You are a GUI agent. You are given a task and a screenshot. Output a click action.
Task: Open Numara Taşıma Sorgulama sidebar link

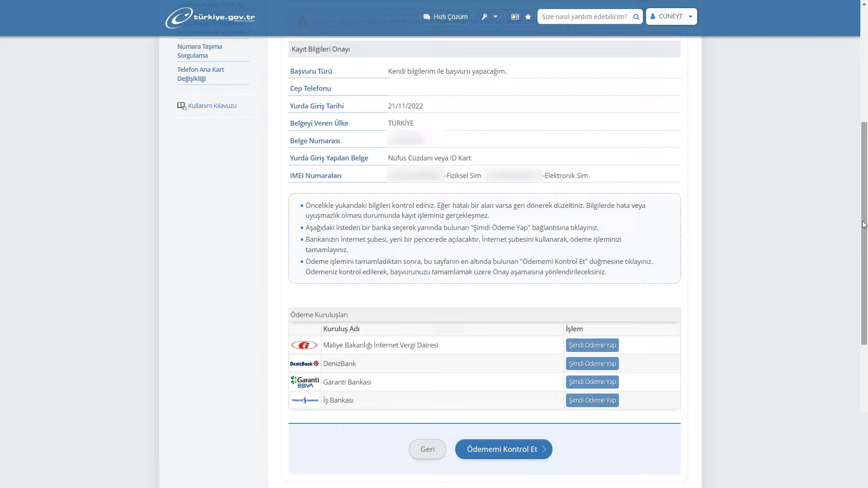click(x=199, y=51)
